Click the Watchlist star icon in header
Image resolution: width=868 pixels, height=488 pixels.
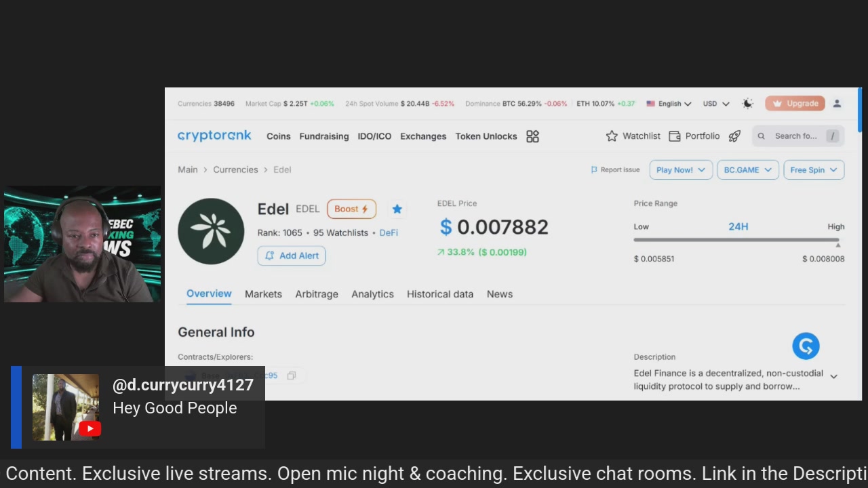point(612,136)
